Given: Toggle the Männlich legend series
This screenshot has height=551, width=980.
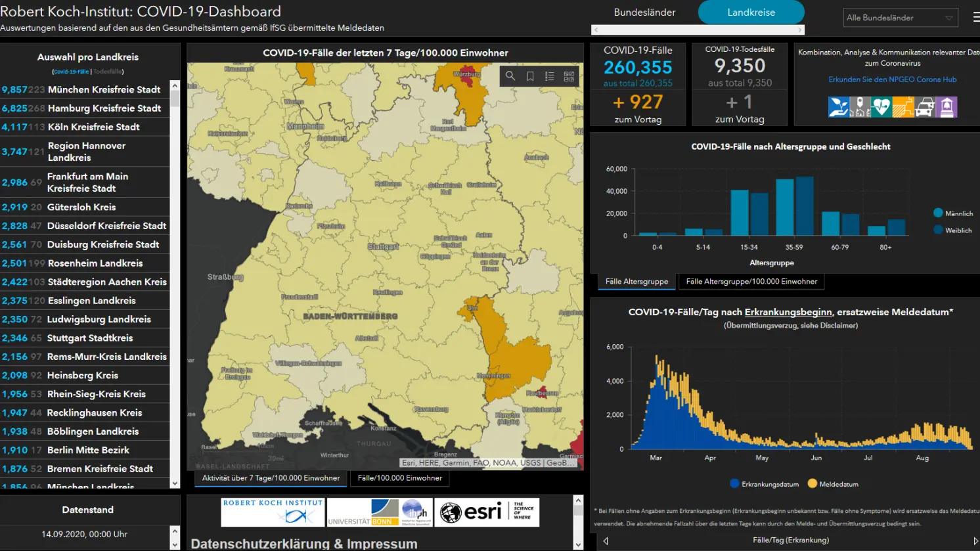Looking at the screenshot, I should (x=953, y=213).
